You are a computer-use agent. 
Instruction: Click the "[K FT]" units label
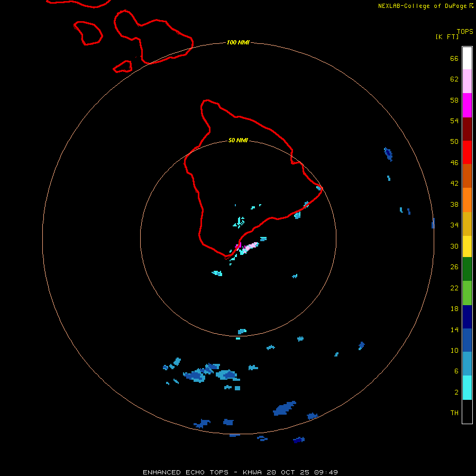(447, 37)
